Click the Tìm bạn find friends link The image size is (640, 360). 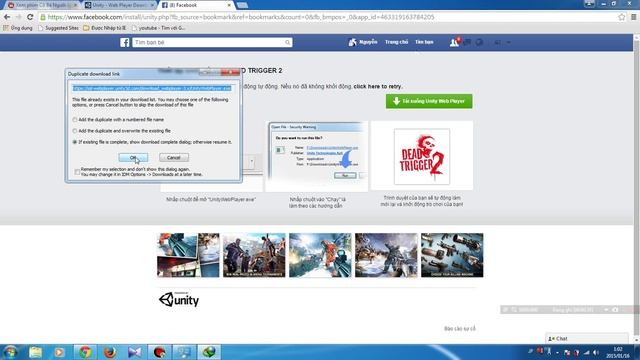[424, 42]
